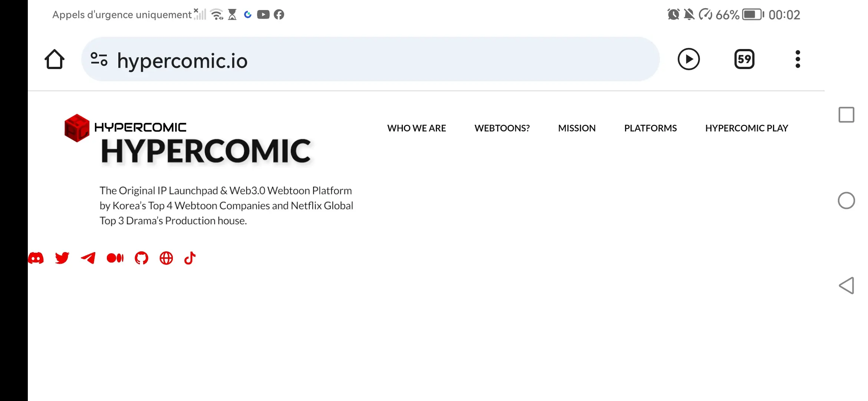Open the TikTok social link
868x401 pixels.
pos(190,258)
